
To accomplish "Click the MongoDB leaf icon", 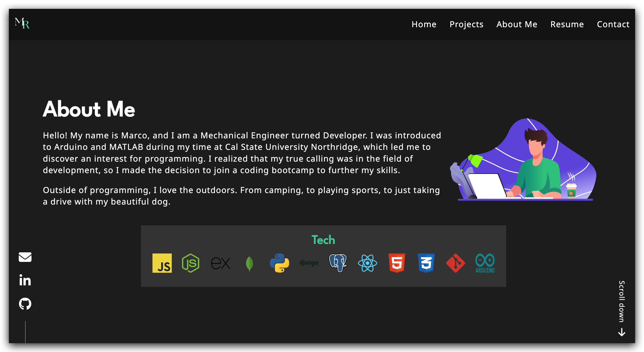I will (x=250, y=263).
